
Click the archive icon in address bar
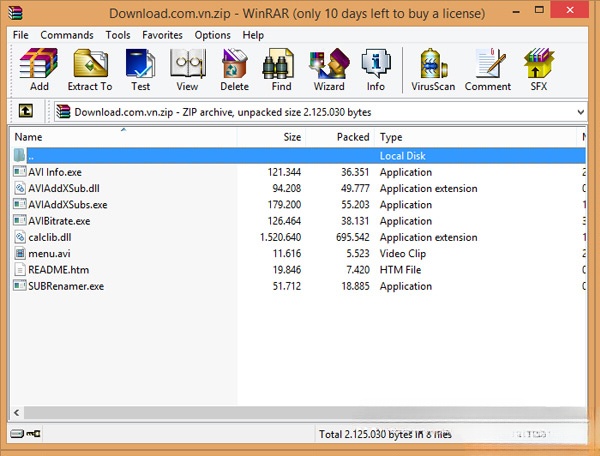tap(63, 112)
